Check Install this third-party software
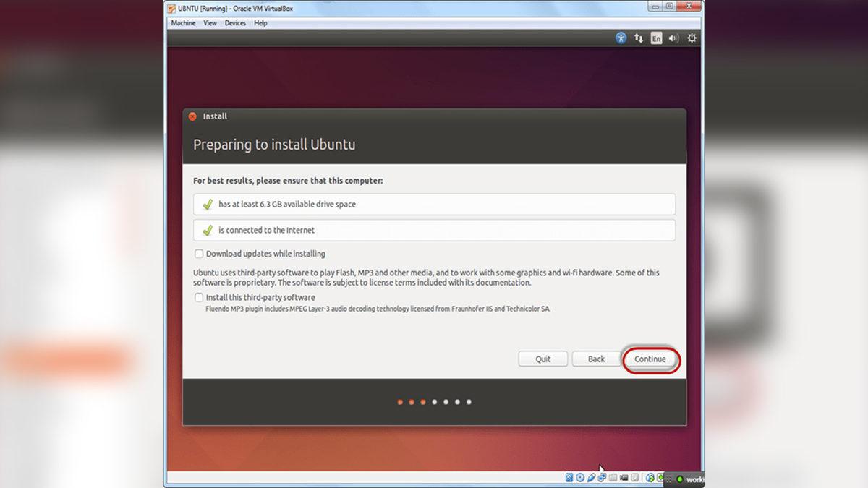 [199, 297]
